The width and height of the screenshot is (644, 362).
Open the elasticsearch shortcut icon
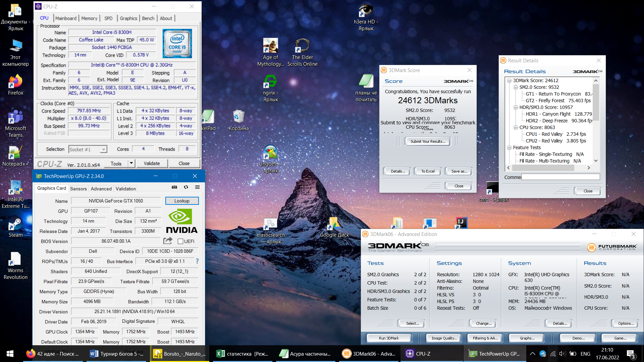tap(271, 231)
